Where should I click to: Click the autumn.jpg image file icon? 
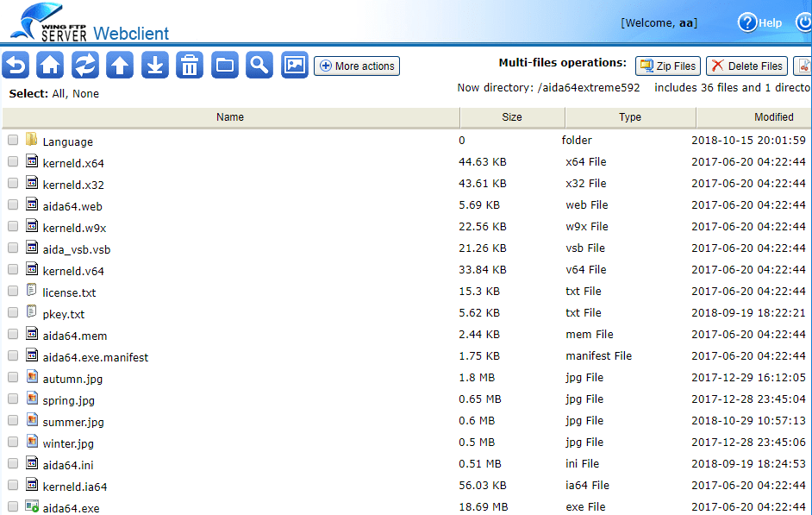tap(32, 377)
